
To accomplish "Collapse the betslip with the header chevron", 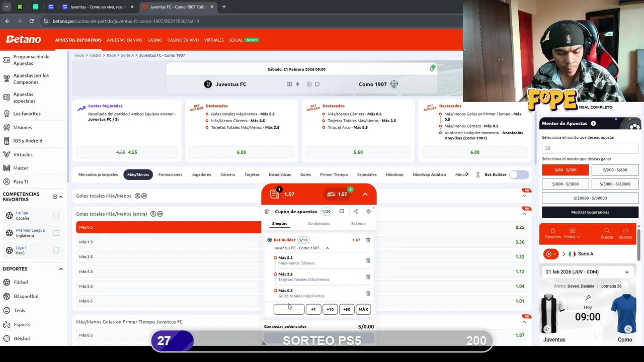I will tap(365, 194).
